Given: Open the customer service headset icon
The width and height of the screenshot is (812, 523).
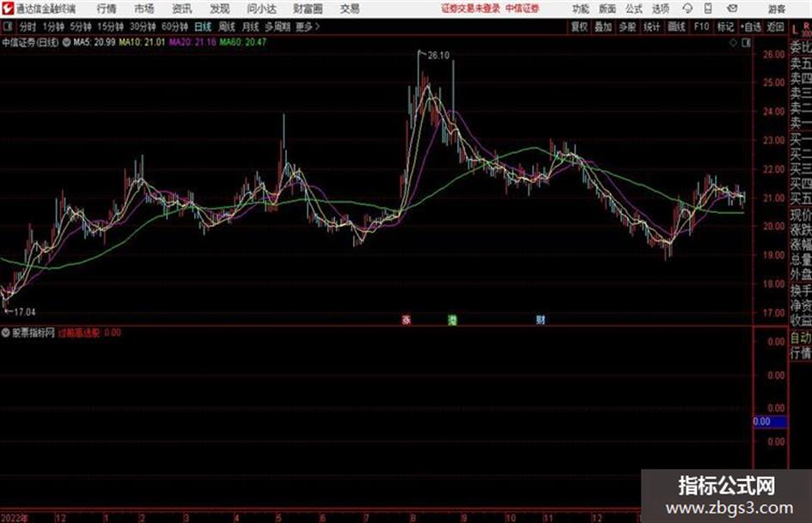Looking at the screenshot, I should point(687,9).
